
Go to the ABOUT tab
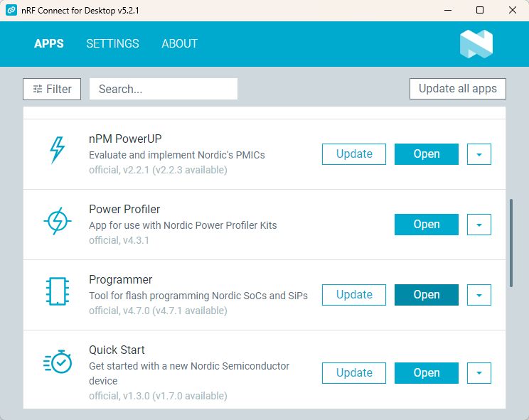pos(179,43)
